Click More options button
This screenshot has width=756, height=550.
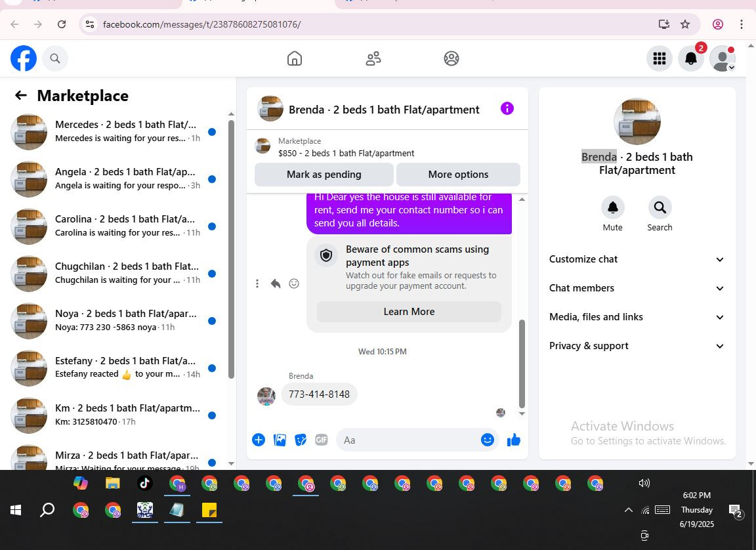(x=458, y=175)
